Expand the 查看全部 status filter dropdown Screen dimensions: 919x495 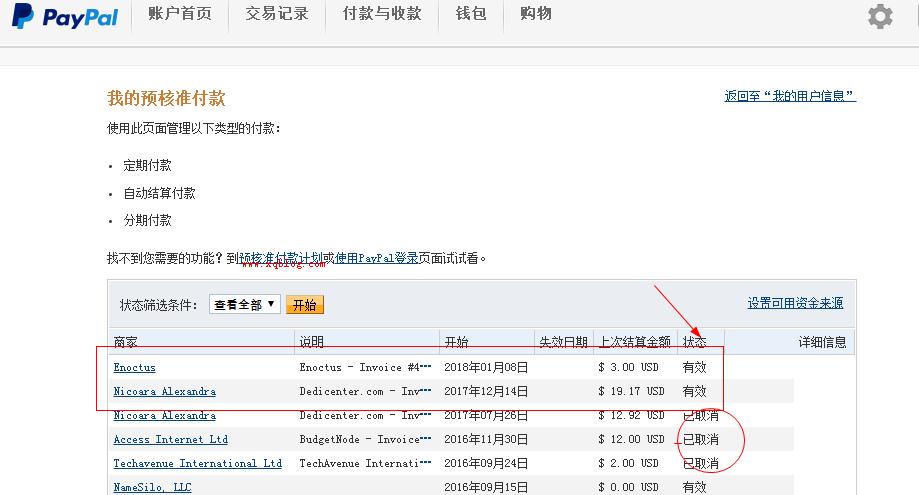[x=244, y=305]
